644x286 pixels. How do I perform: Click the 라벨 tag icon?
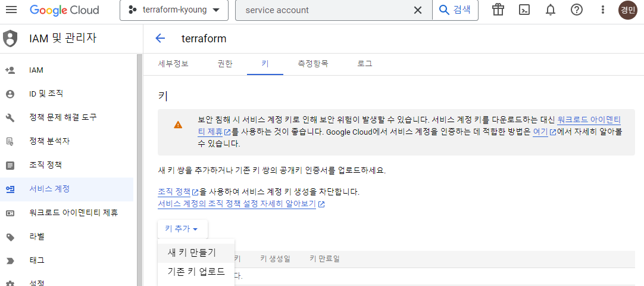pyautogui.click(x=10, y=237)
